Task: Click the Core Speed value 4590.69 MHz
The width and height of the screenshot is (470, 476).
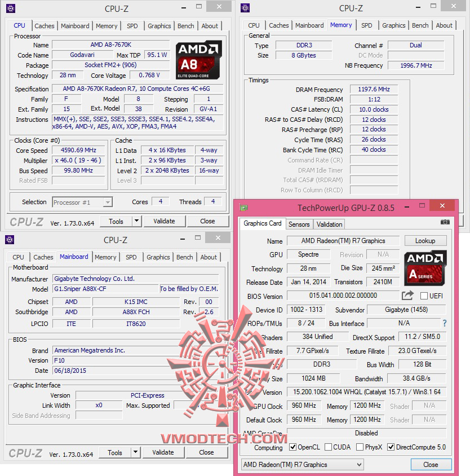Action: 78,150
